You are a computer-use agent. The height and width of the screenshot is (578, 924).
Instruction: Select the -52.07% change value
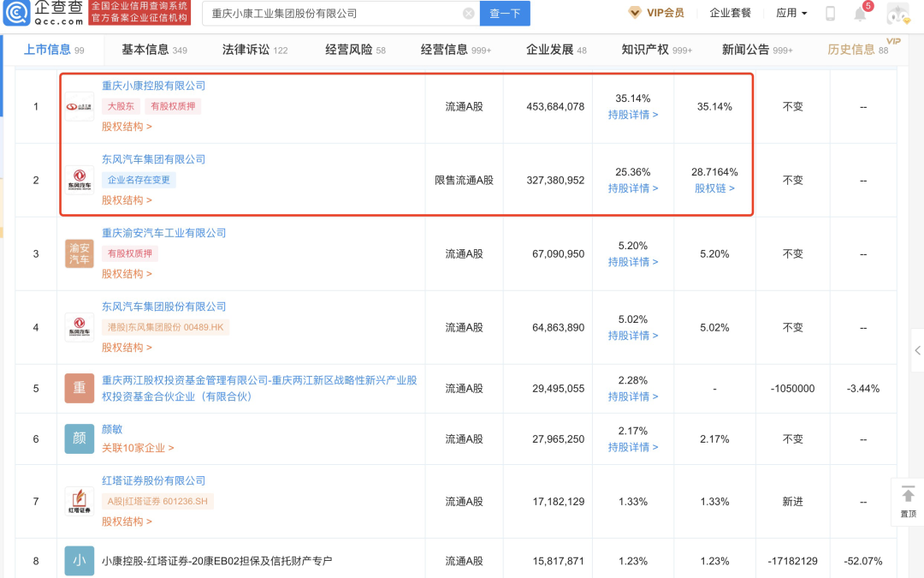[863, 561]
